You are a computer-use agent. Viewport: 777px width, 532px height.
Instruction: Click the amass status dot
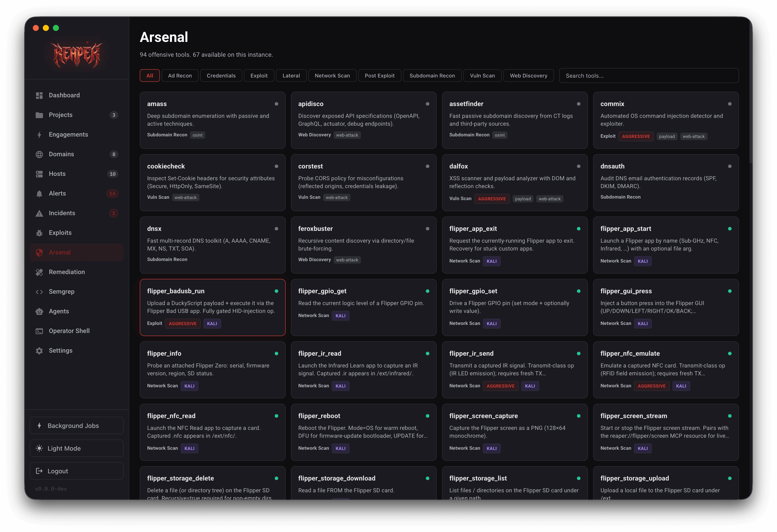click(276, 104)
